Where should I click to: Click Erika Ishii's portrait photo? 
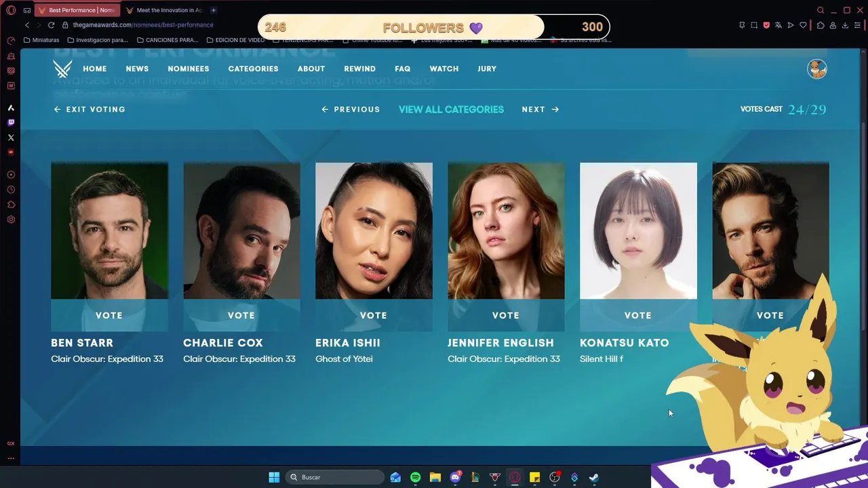pyautogui.click(x=374, y=230)
